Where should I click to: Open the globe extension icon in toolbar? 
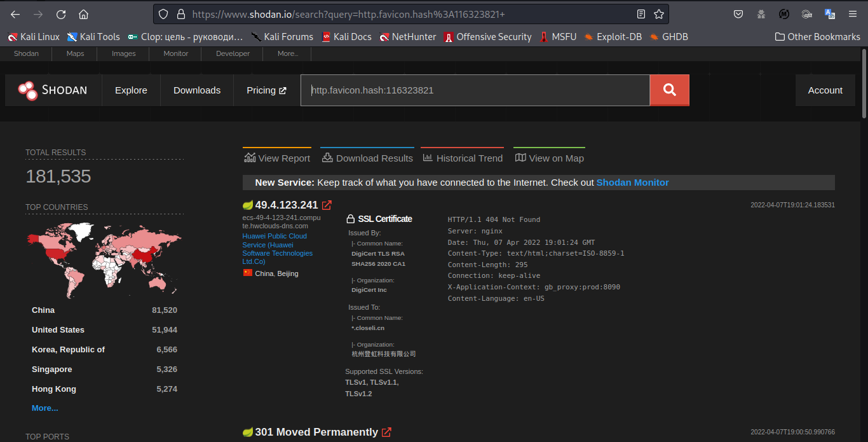(x=807, y=14)
